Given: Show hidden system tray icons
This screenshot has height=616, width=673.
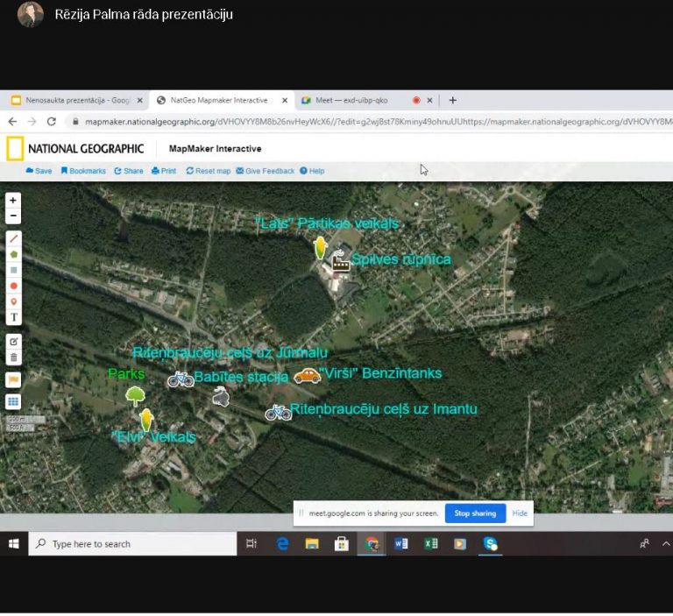Looking at the screenshot, I should 666,544.
